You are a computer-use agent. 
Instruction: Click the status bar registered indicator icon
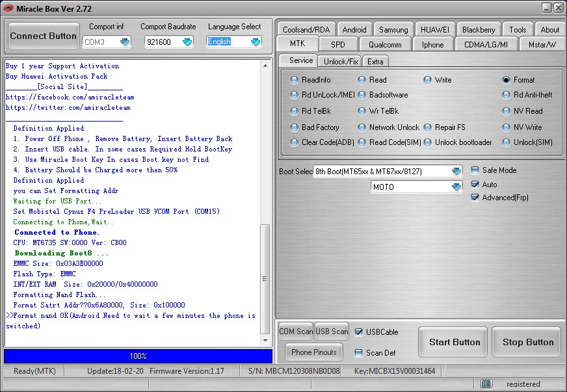coord(486,384)
